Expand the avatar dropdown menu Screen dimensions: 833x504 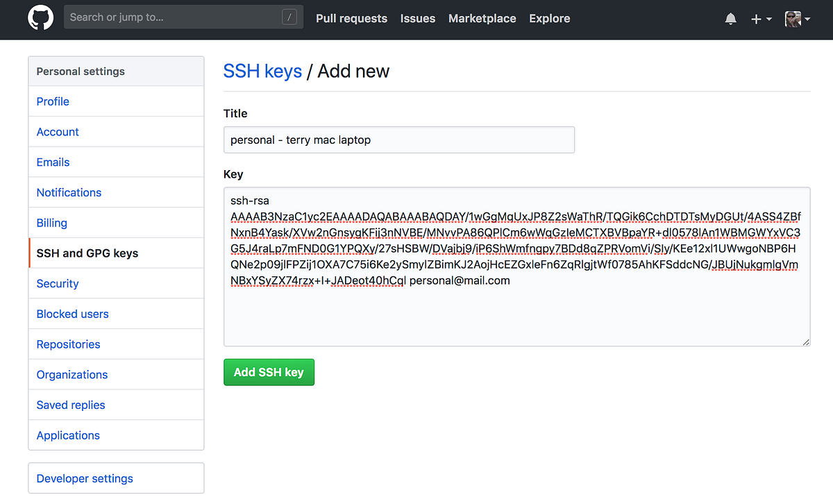[x=807, y=21]
